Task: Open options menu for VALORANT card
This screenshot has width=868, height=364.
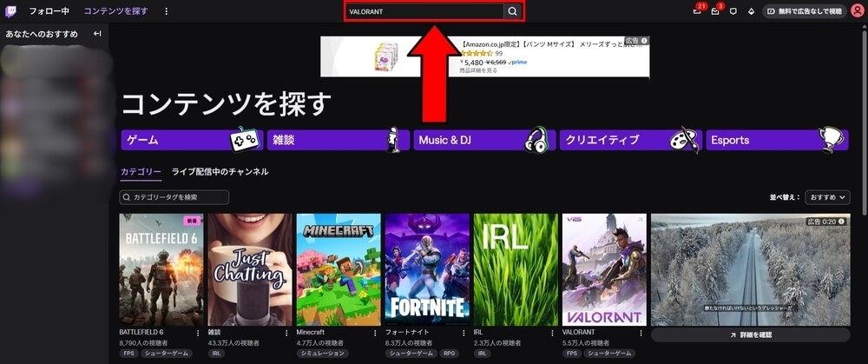Action: pos(641,333)
